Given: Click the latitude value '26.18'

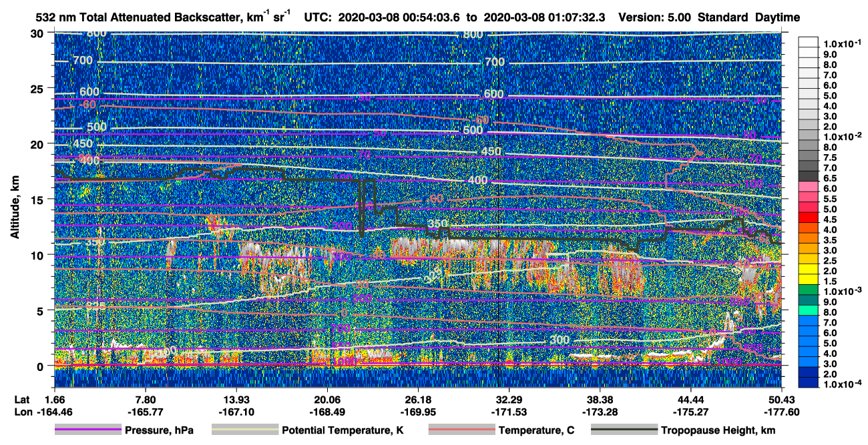Looking at the screenshot, I should (418, 399).
